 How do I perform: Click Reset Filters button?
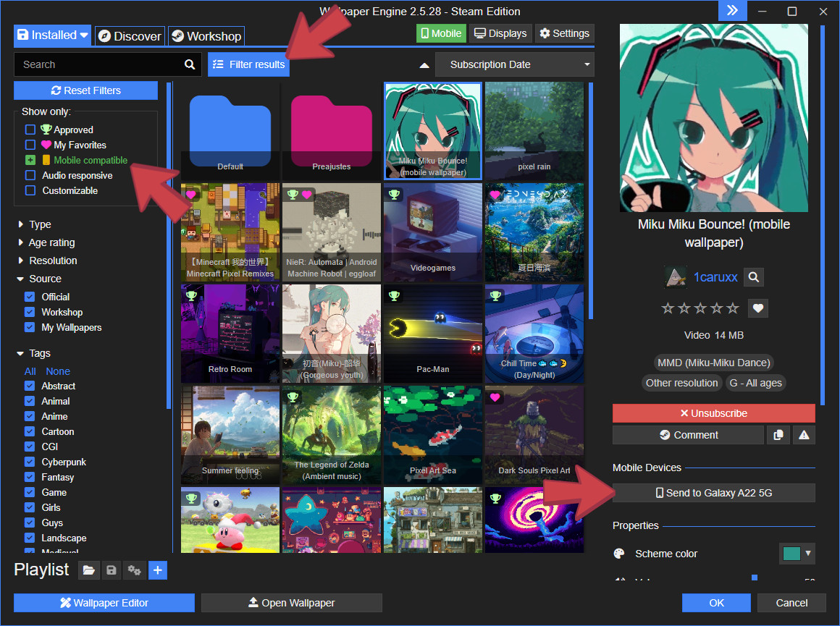(85, 90)
